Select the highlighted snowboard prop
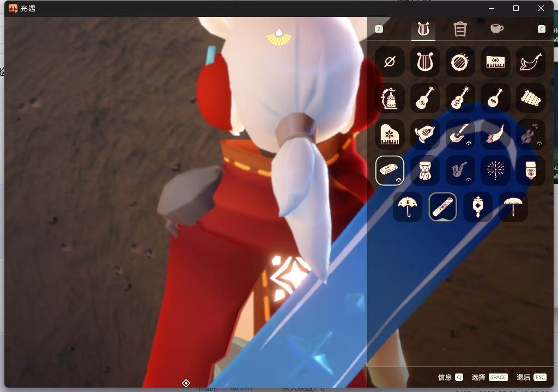The height and width of the screenshot is (392, 558). coord(442,207)
